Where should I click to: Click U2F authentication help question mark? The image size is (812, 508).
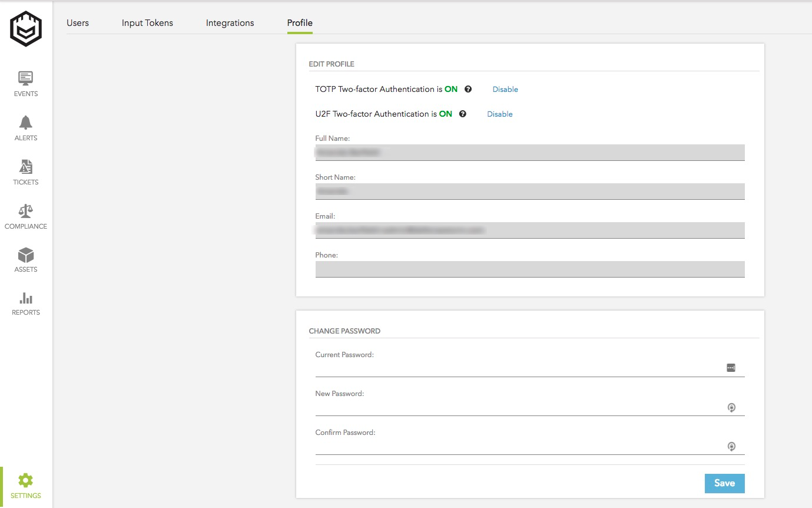coord(463,114)
